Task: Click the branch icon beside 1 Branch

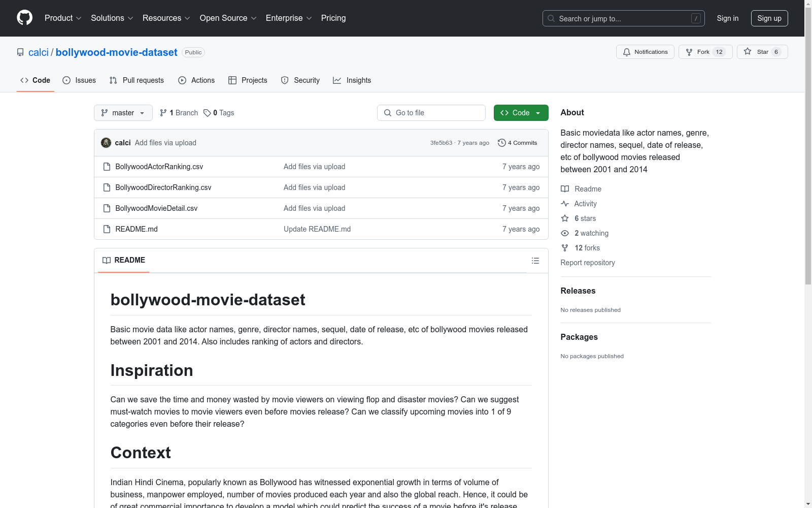Action: 163,113
